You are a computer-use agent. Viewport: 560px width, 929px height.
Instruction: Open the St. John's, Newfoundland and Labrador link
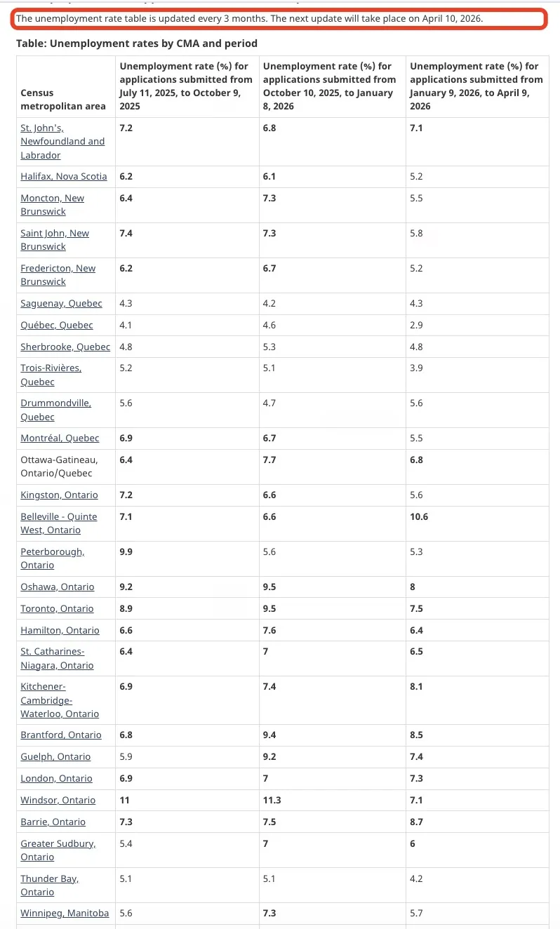62,141
